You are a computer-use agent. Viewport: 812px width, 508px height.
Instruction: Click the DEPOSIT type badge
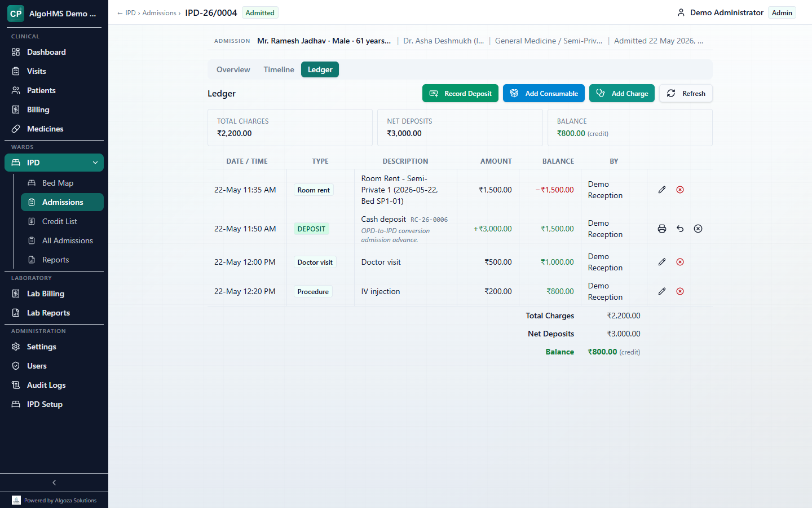311,229
